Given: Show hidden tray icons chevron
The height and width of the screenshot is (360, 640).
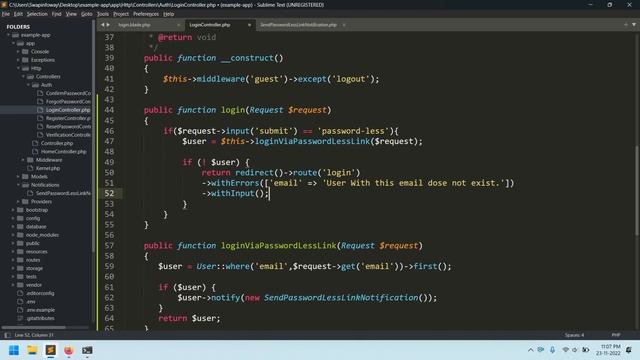Looking at the screenshot, I should click(531, 350).
